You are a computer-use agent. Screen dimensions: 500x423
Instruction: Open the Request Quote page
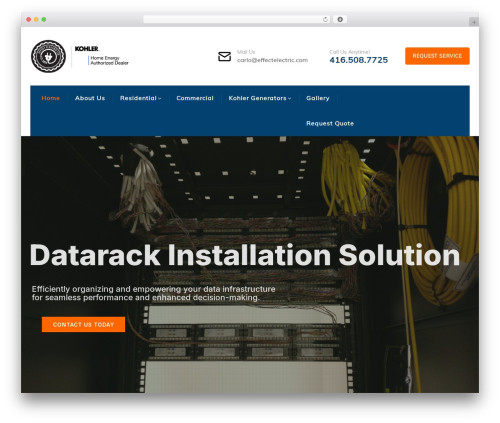(330, 123)
